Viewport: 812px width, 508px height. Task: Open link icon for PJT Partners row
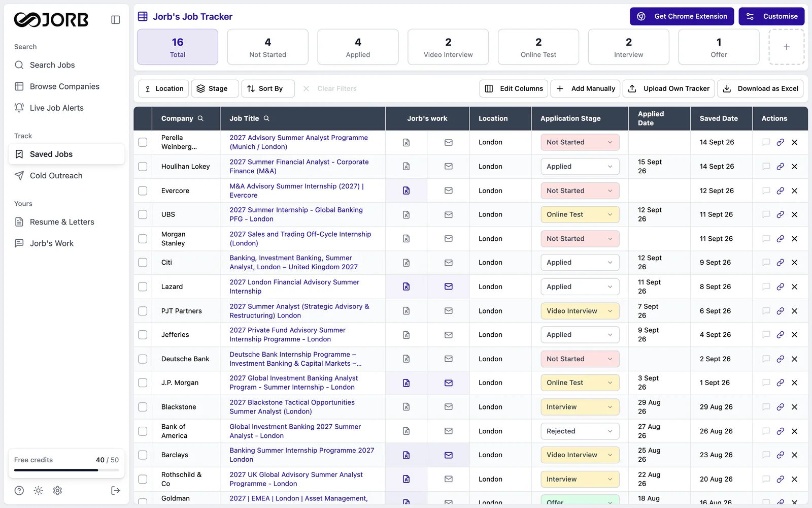click(781, 311)
